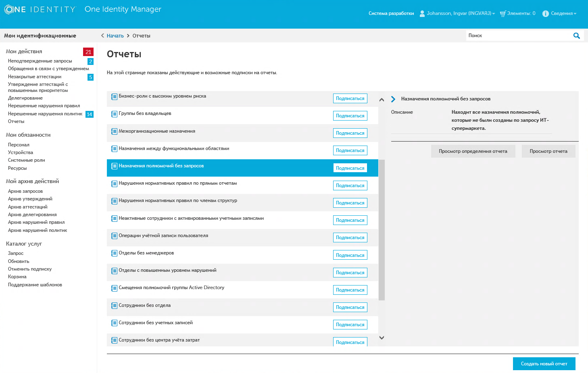This screenshot has width=588, height=373.
Task: Collapse the Назначения полномочий без запросов details chevron
Action: 393,99
